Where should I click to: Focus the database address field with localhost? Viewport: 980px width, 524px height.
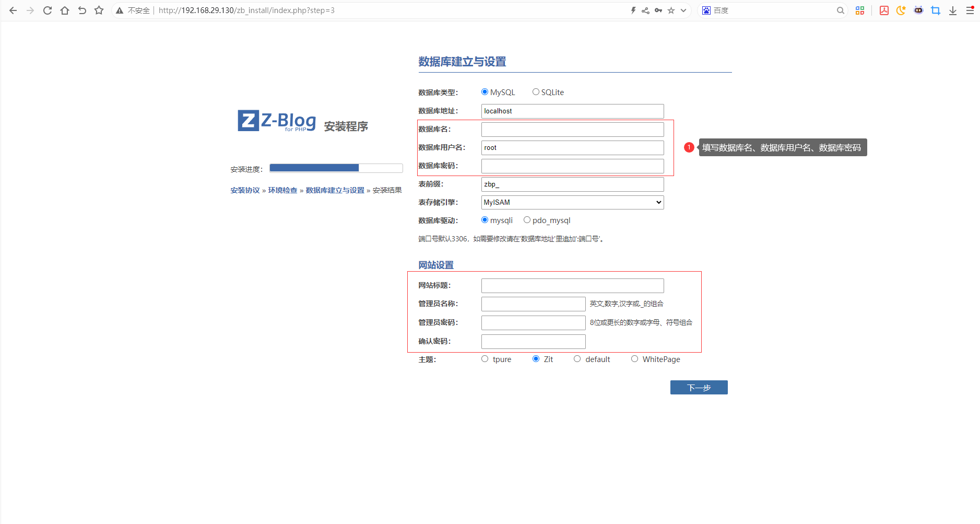coord(572,111)
